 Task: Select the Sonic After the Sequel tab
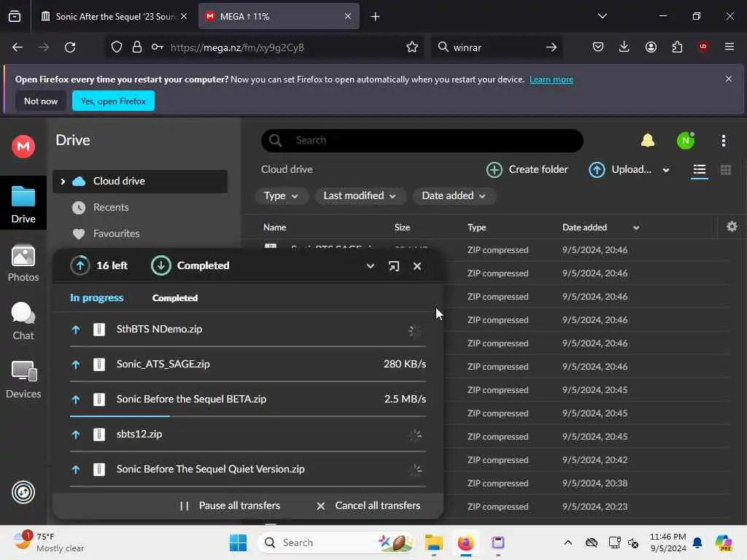coord(115,17)
